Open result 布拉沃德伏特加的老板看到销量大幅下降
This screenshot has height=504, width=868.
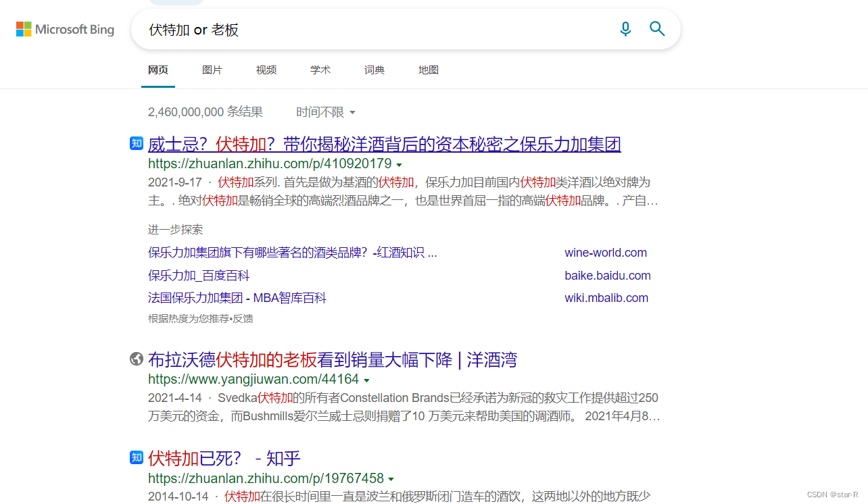tap(333, 359)
